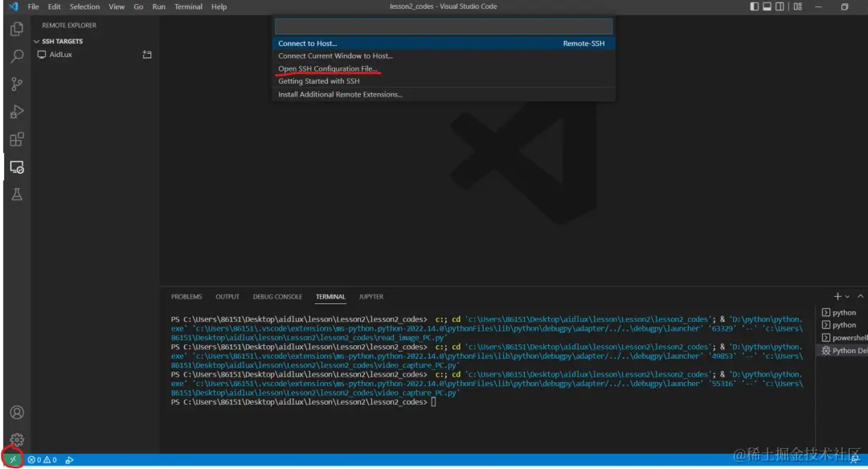Open the Source Control view
Screen dimensions: 868x469
coord(17,84)
